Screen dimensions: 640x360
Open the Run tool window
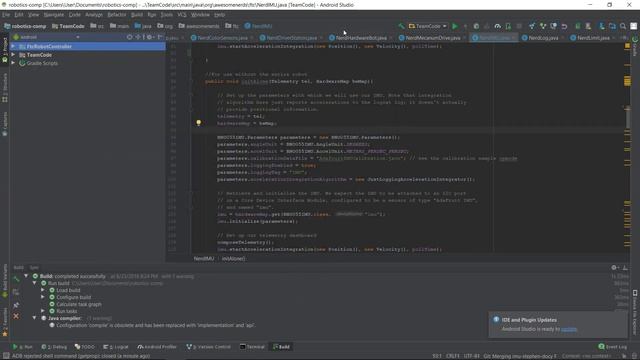click(x=23, y=347)
